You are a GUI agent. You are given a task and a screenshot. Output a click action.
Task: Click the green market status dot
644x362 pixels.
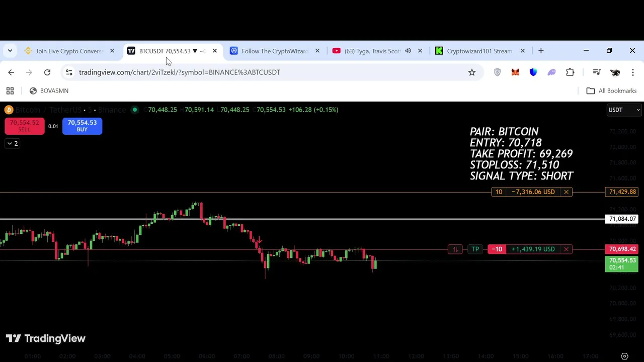click(134, 110)
